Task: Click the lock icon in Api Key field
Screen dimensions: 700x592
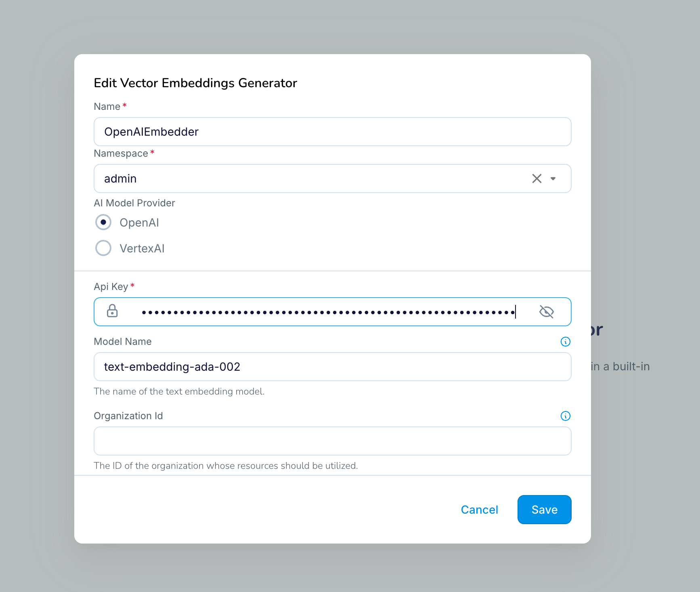Action: click(x=112, y=311)
